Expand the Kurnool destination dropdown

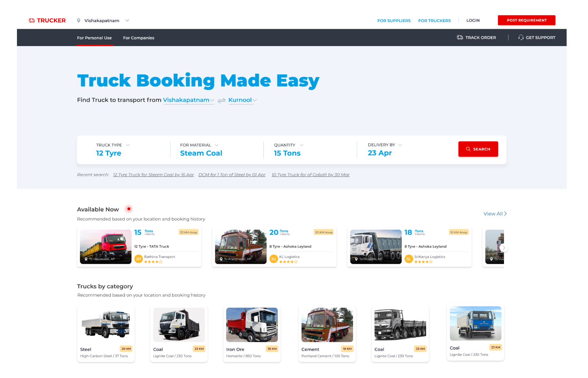[255, 100]
